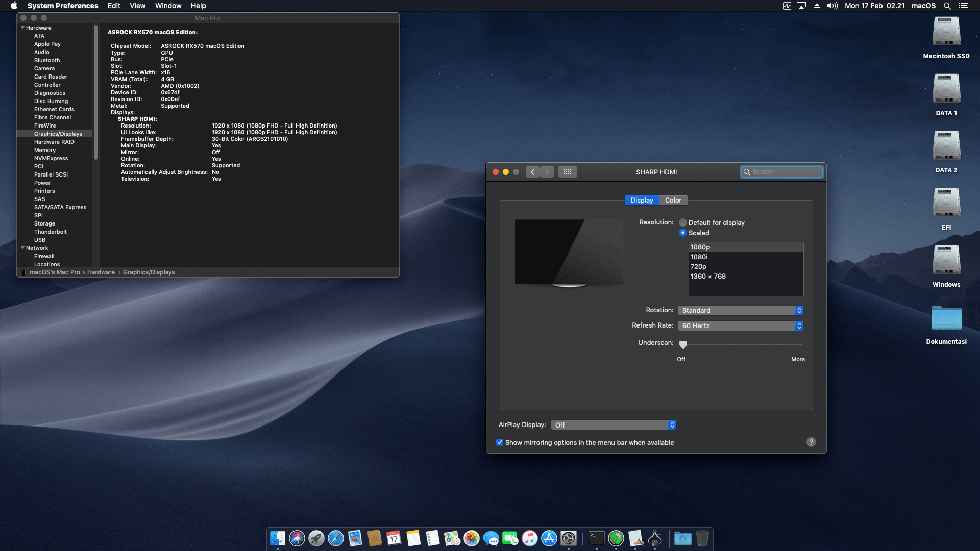Switch to the Display tab
The width and height of the screenshot is (980, 551).
tap(642, 201)
